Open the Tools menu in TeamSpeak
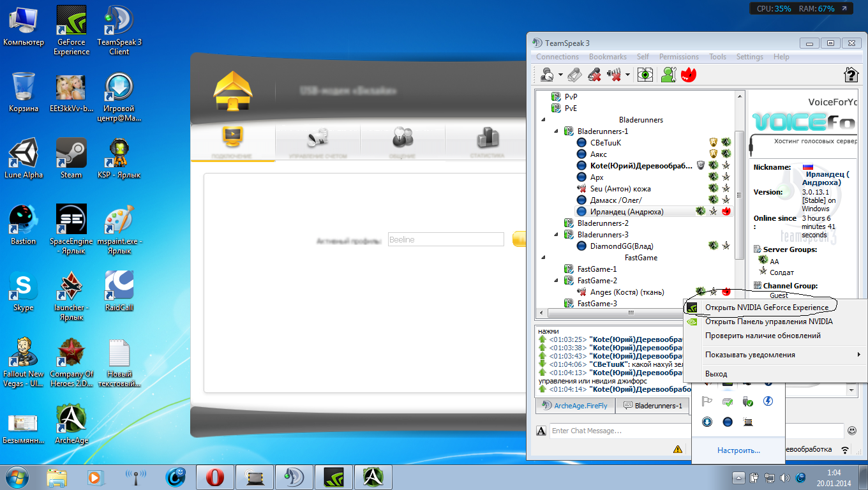 click(x=717, y=57)
